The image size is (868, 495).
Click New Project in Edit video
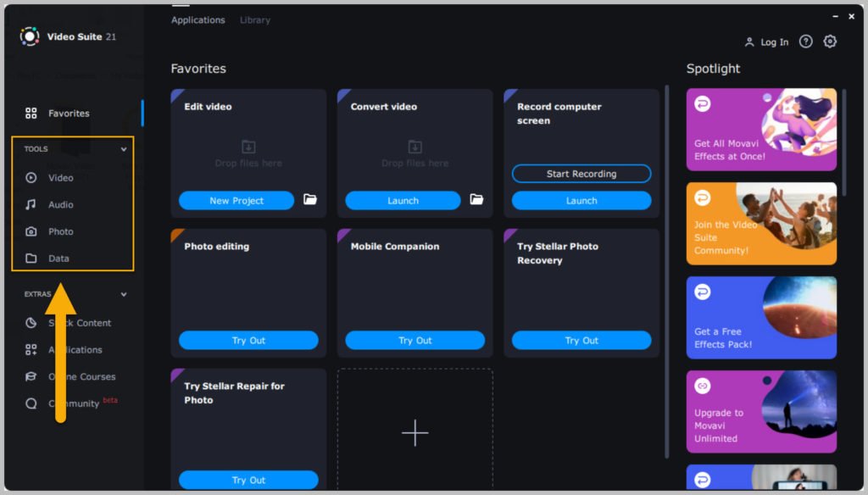[236, 200]
